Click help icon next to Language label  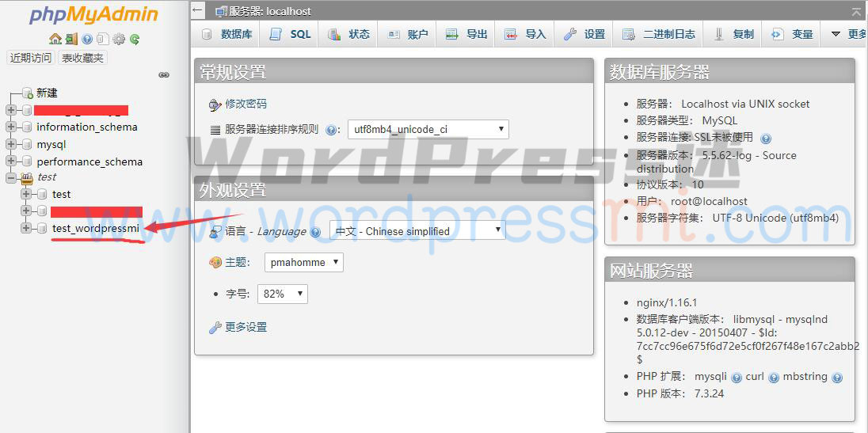point(315,232)
